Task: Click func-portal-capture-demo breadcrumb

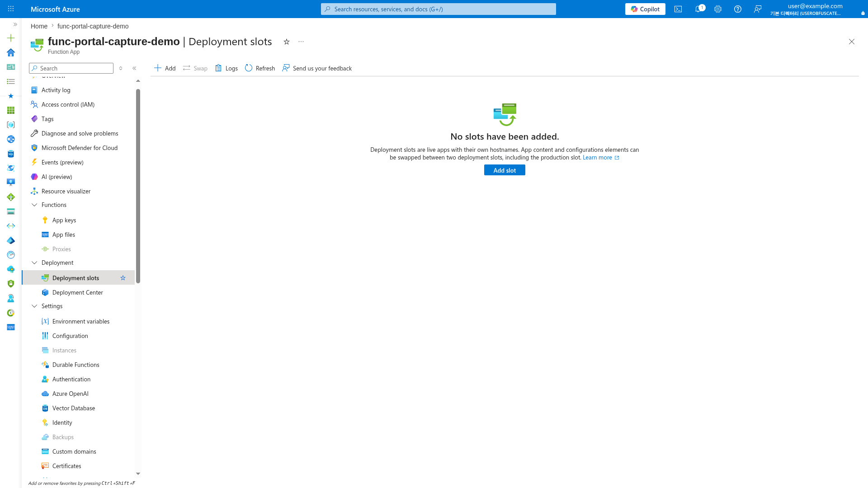Action: tap(93, 26)
